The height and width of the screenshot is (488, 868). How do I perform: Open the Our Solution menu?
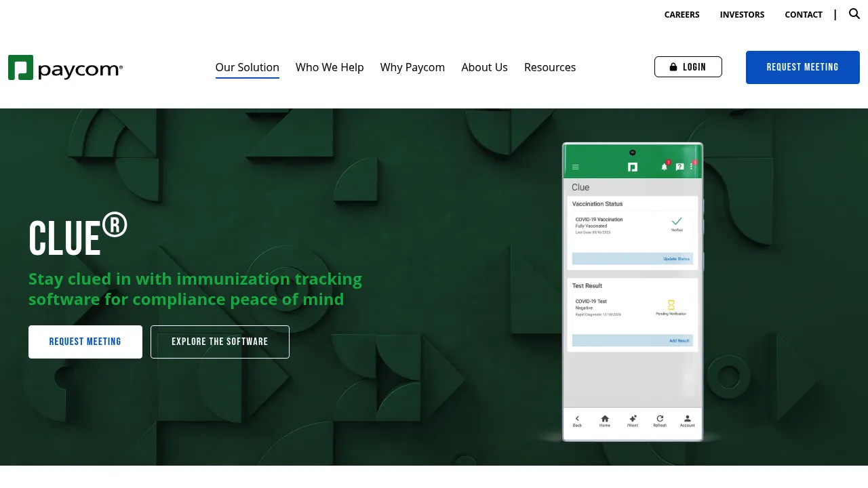(x=248, y=67)
